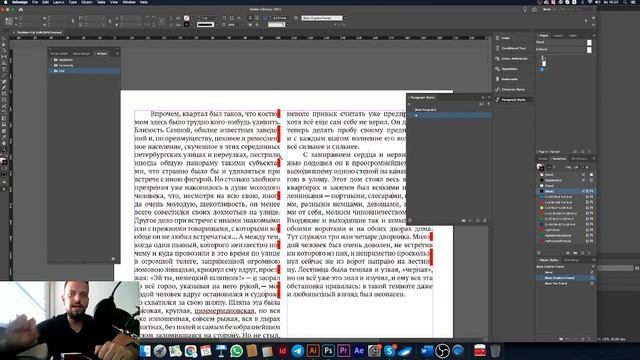Select the [None] swatch
This screenshot has height=360, width=640.
tap(565, 175)
